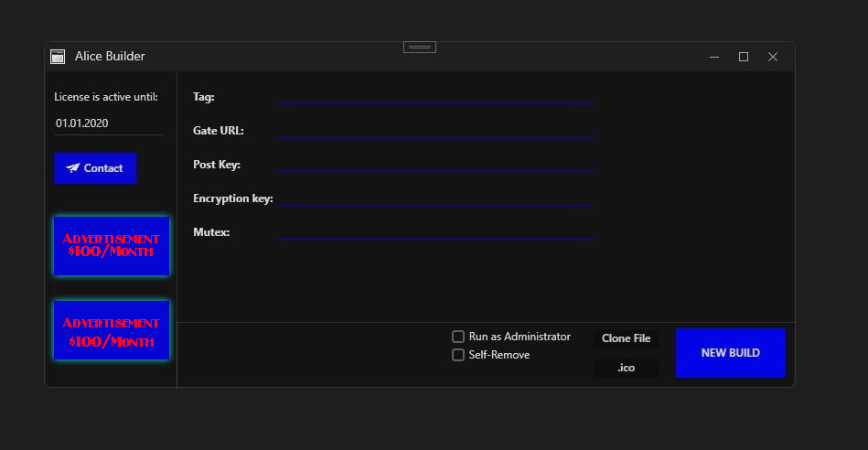This screenshot has height=450, width=868.
Task: Choose an icon with the .ico button
Action: (x=627, y=368)
